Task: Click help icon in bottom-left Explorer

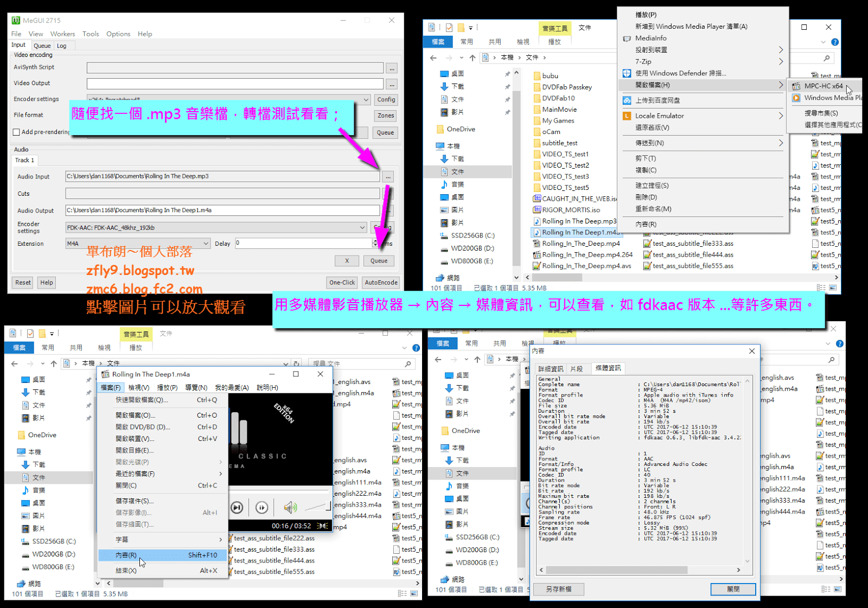Action: coord(416,348)
